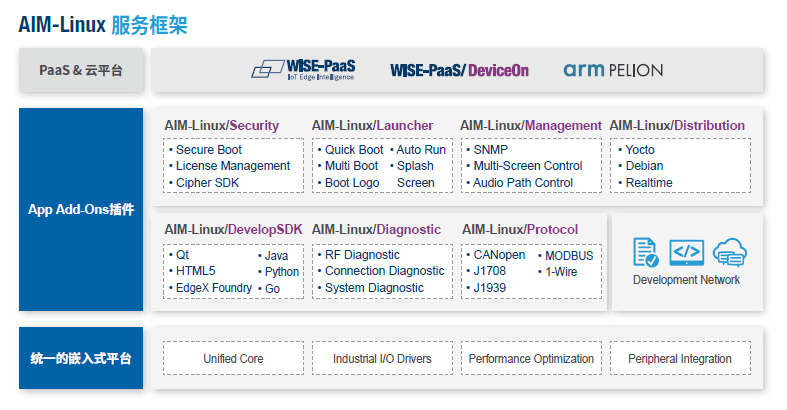The width and height of the screenshot is (787, 410).
Task: Click the AIM-Linux/Launcher heading
Action: coord(372,125)
